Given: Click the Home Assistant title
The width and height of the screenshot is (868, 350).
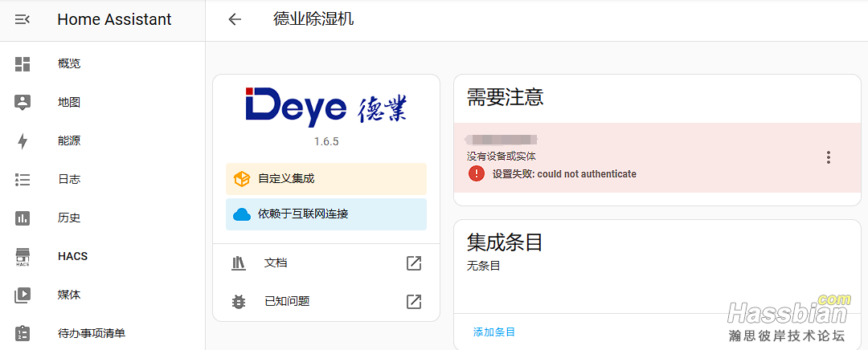Looking at the screenshot, I should 114,20.
